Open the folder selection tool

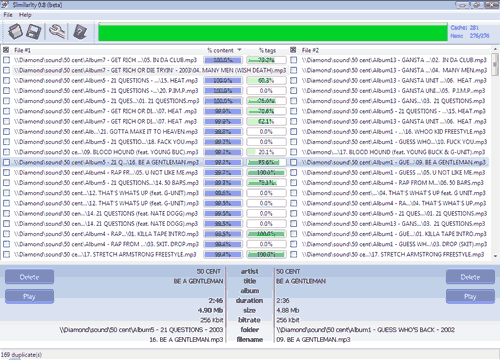pyautogui.click(x=16, y=32)
